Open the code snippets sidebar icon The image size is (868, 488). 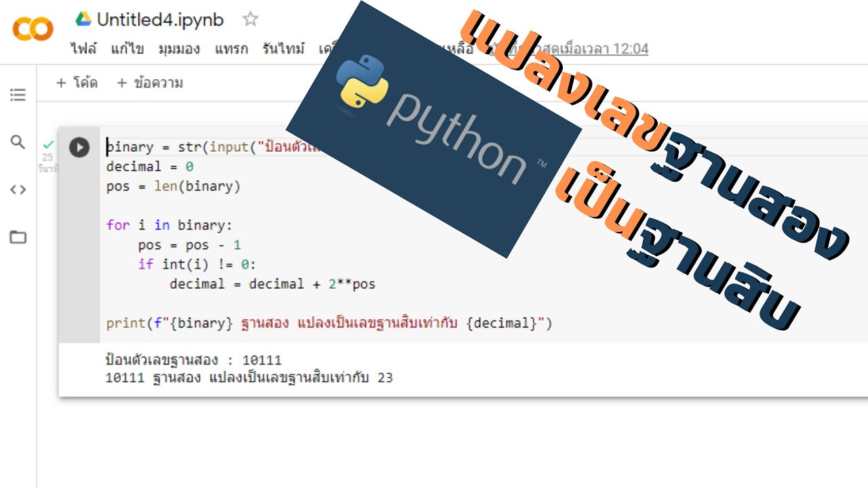18,190
